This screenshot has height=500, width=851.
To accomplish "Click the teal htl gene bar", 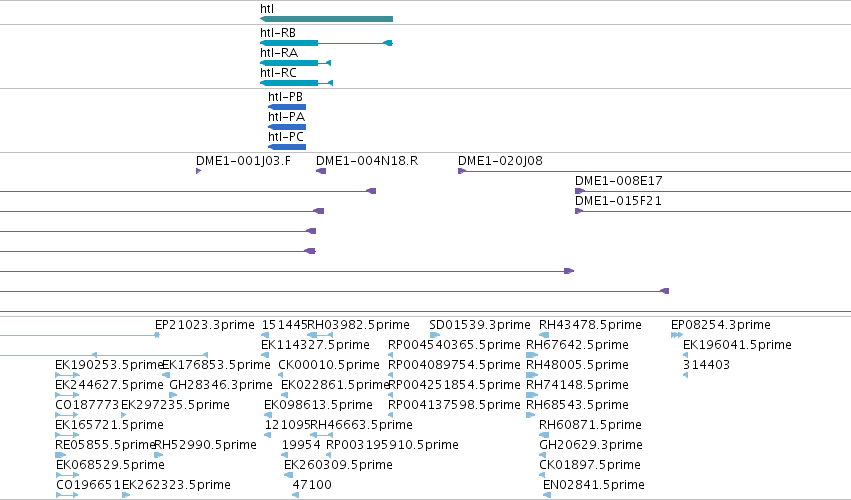I will (326, 19).
